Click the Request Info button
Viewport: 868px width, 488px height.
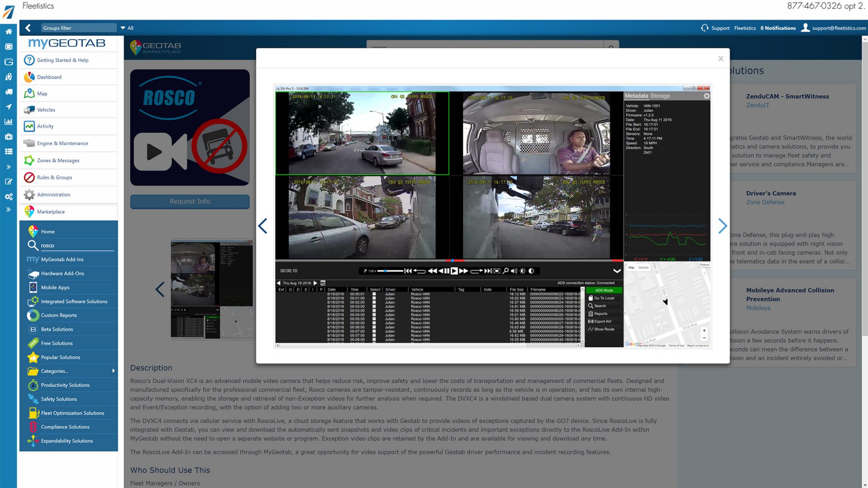pos(190,202)
